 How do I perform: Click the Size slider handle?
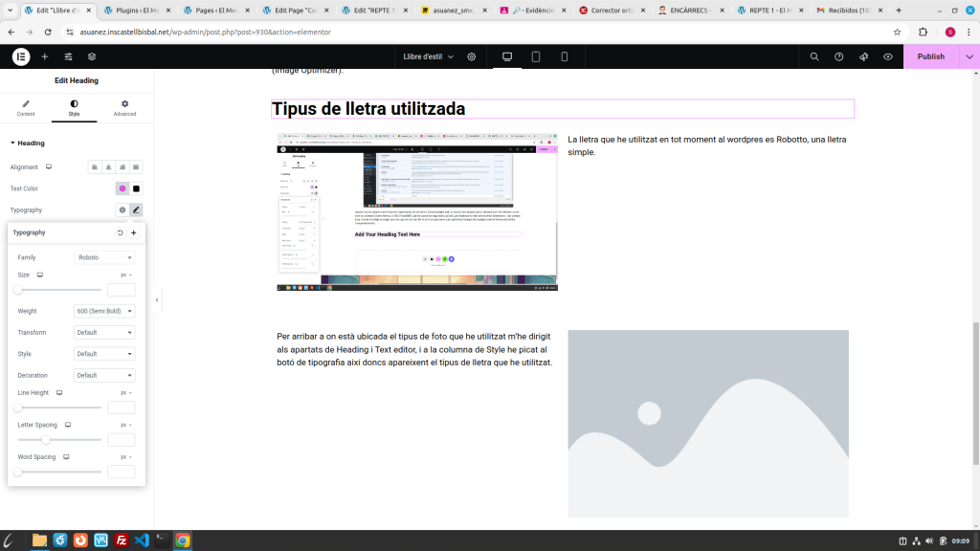click(x=18, y=289)
